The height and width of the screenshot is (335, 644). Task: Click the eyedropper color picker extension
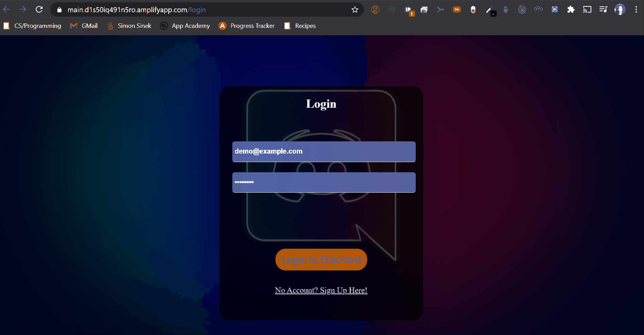coord(489,10)
